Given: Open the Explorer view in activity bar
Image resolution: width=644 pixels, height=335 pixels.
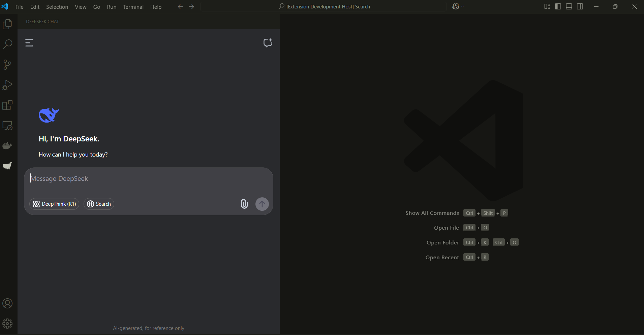Looking at the screenshot, I should [x=7, y=24].
